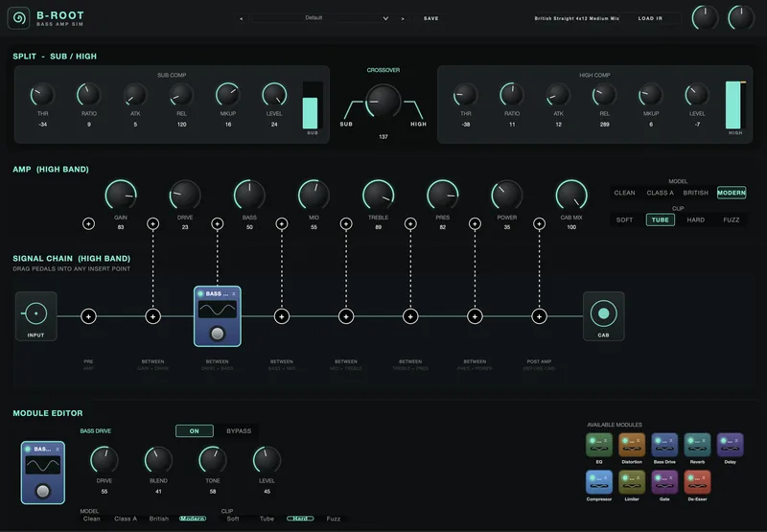This screenshot has height=532, width=767.
Task: Click the amp-row plus icon left of Gain knob
Action: click(88, 223)
